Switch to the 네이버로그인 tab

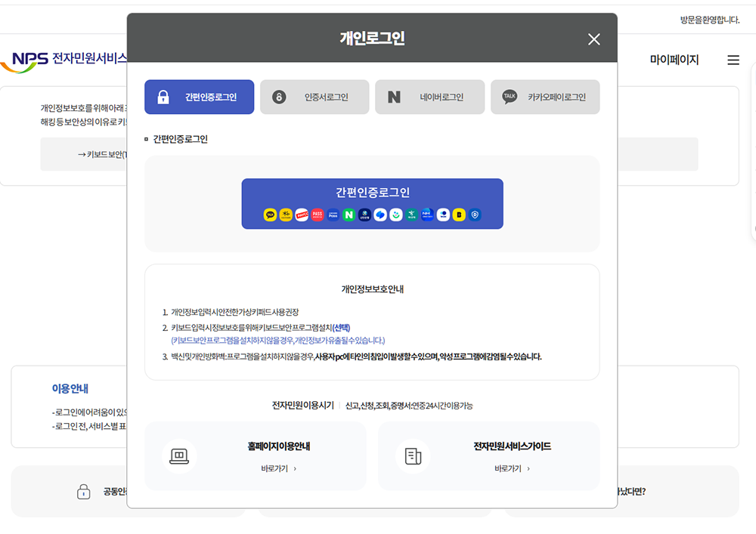(429, 97)
